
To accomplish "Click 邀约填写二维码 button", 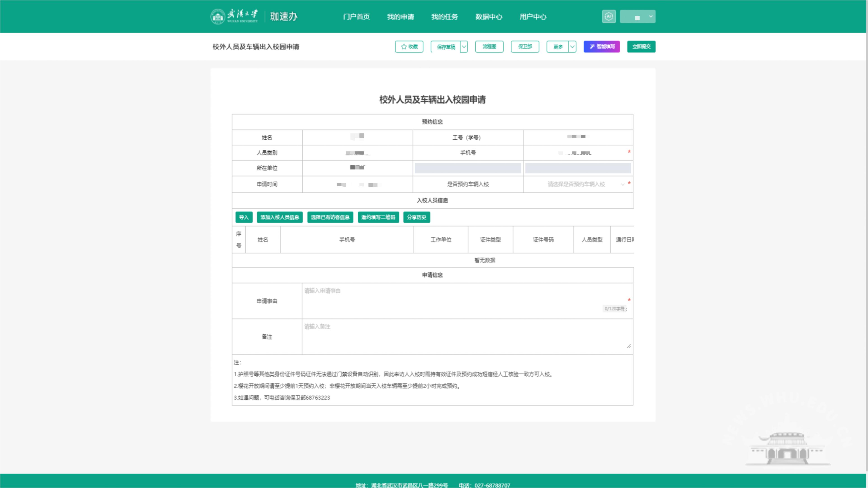I will [378, 217].
